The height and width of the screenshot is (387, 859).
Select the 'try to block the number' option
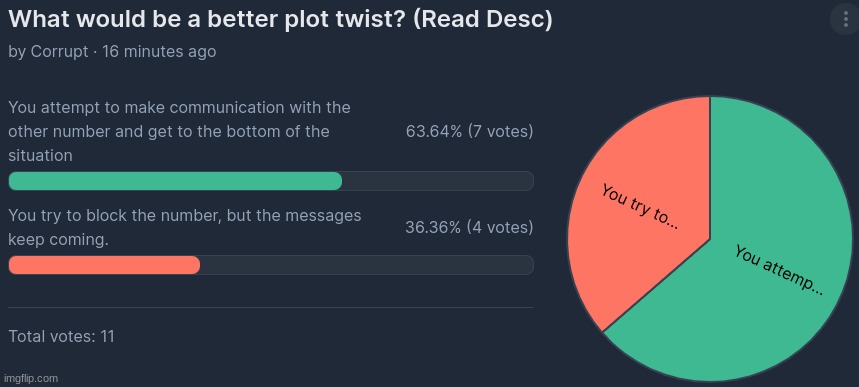(x=185, y=227)
